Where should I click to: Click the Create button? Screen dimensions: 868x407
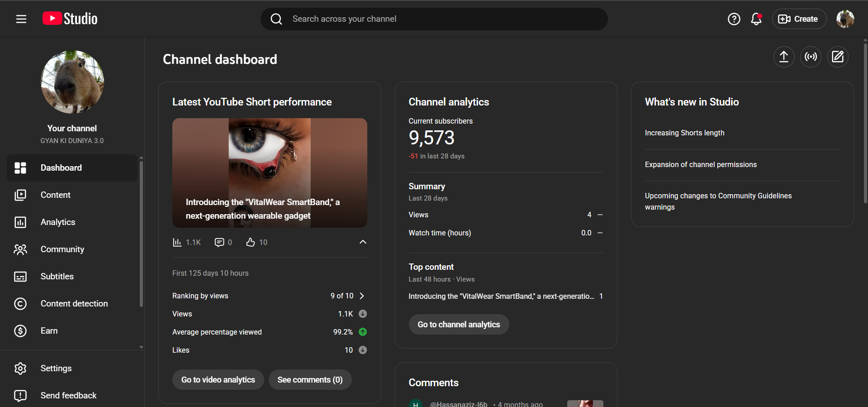click(799, 19)
